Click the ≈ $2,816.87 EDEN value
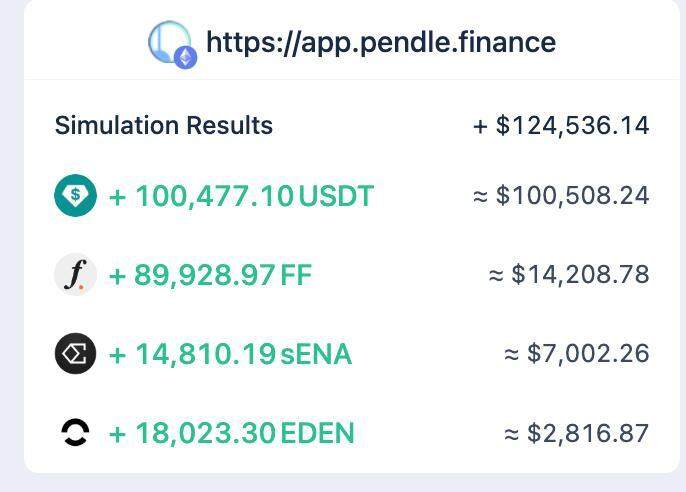 [577, 432]
